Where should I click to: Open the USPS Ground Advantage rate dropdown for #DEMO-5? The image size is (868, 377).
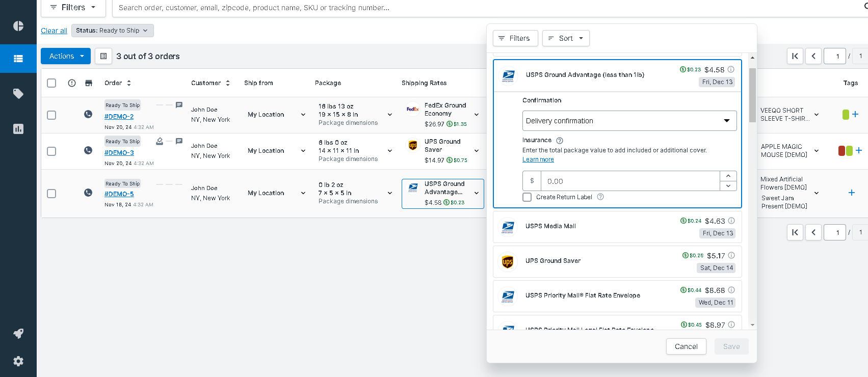442,194
